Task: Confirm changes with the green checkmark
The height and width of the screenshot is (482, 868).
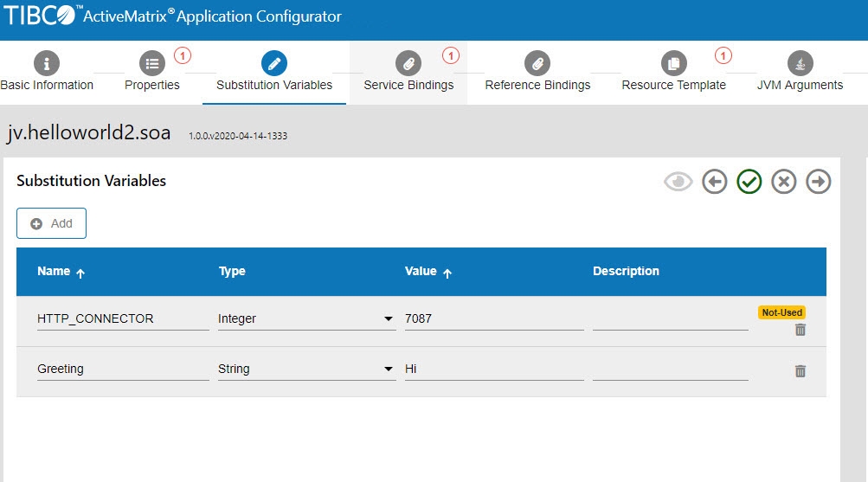Action: (749, 182)
